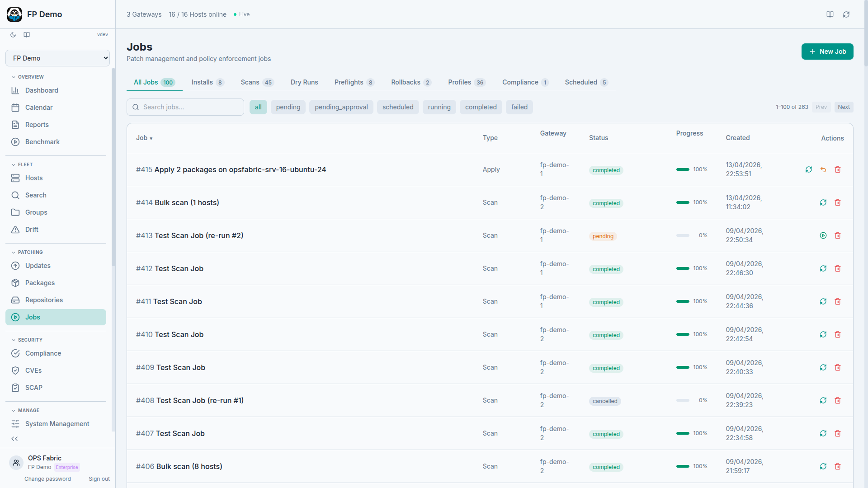Screen dimensions: 868x488
Task: Refresh the dashboard with the sync icon
Action: click(846, 14)
